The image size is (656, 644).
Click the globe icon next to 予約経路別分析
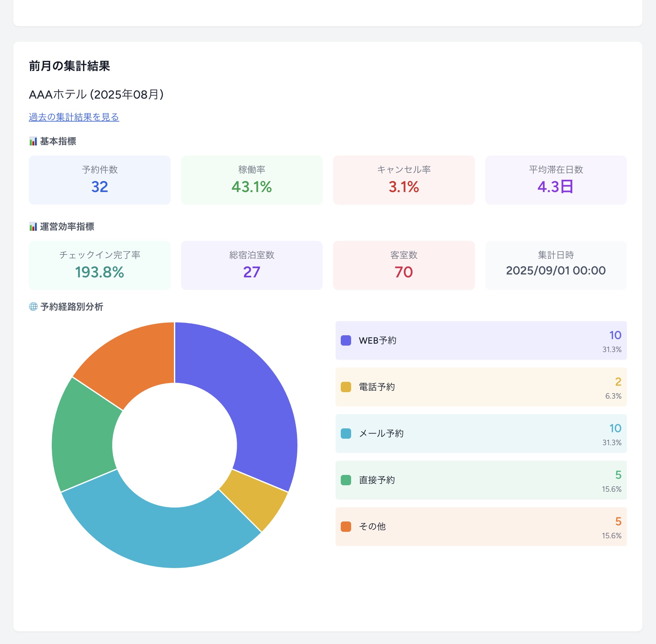pyautogui.click(x=33, y=307)
